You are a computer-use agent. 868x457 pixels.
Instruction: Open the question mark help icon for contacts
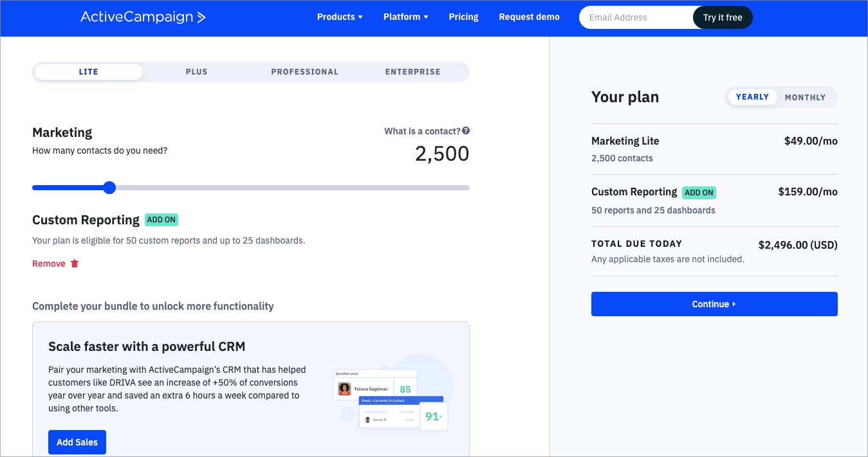(465, 130)
